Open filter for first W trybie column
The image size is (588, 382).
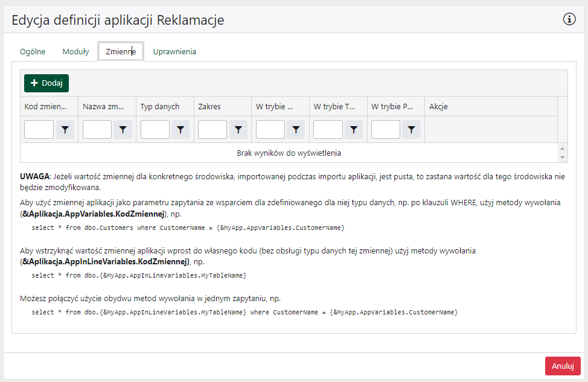(296, 129)
